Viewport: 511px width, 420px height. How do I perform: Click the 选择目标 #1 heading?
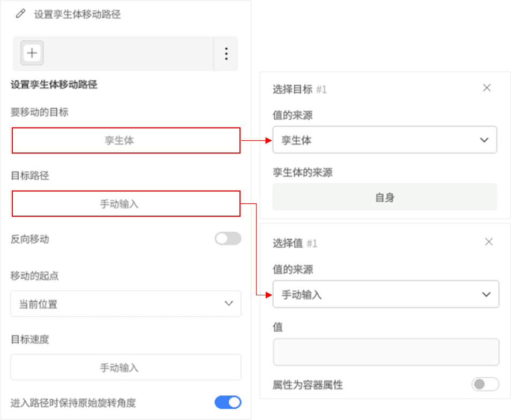coord(299,89)
